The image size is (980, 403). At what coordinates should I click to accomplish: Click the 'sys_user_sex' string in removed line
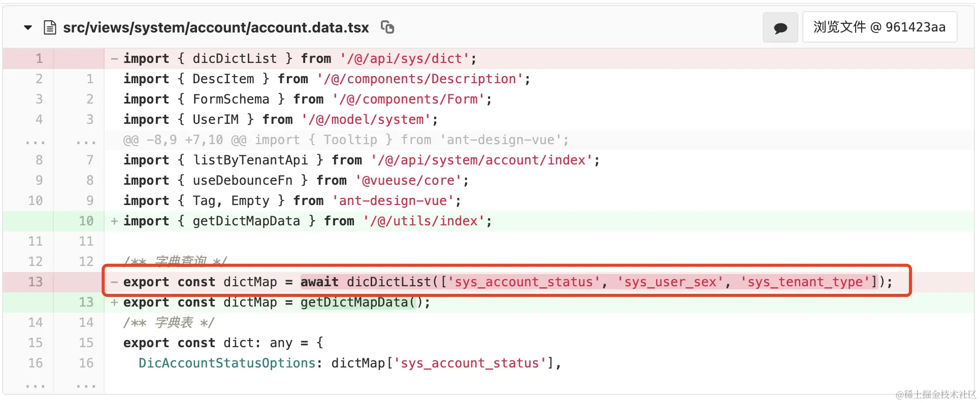pos(670,282)
